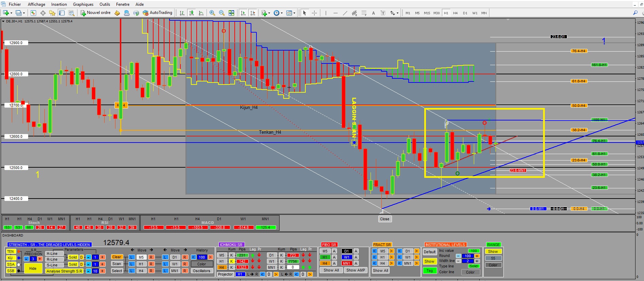The width and height of the screenshot is (644, 281).
Task: Decrease history value with left arrow
Action: point(194,257)
